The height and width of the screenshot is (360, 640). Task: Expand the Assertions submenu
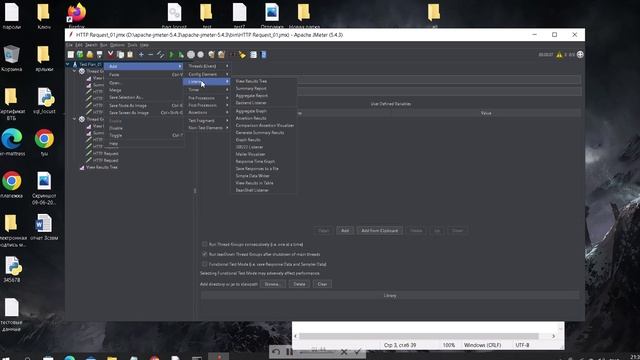coord(208,113)
